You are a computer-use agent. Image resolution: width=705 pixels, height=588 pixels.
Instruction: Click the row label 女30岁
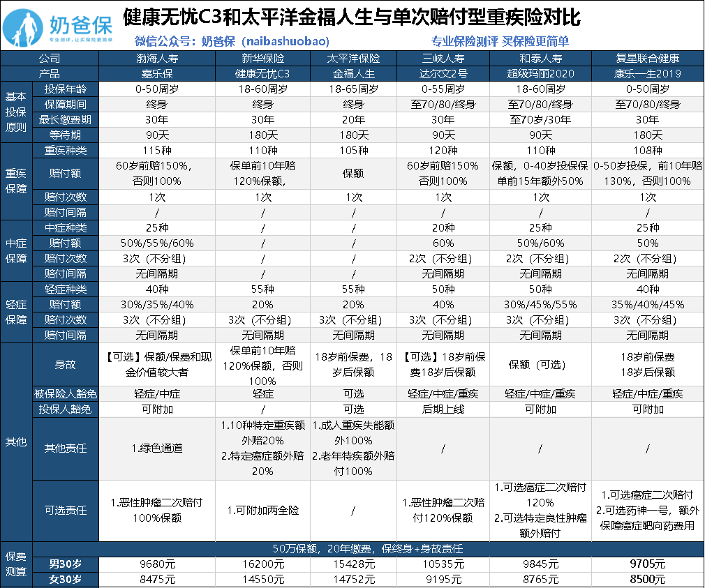click(x=65, y=580)
